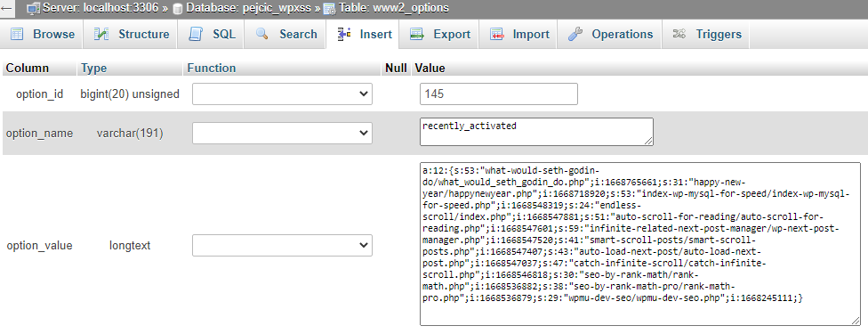The width and height of the screenshot is (868, 334).
Task: Switch to the Structure tab
Action: coord(131,35)
